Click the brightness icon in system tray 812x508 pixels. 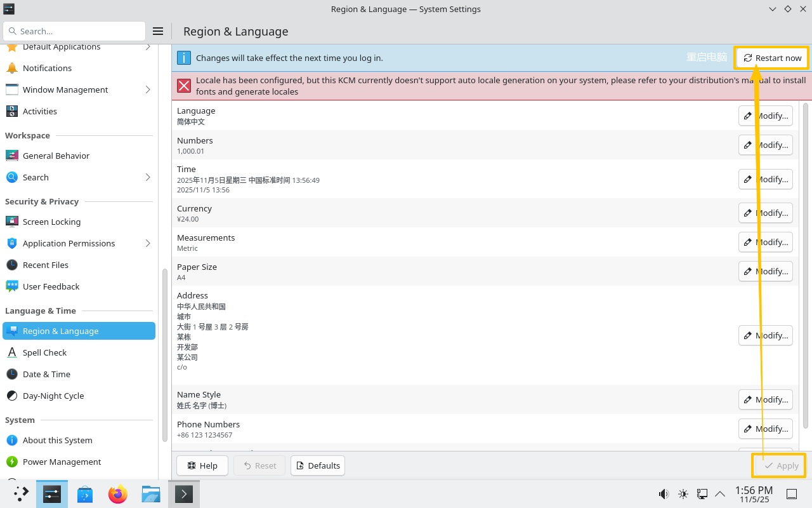pyautogui.click(x=683, y=494)
